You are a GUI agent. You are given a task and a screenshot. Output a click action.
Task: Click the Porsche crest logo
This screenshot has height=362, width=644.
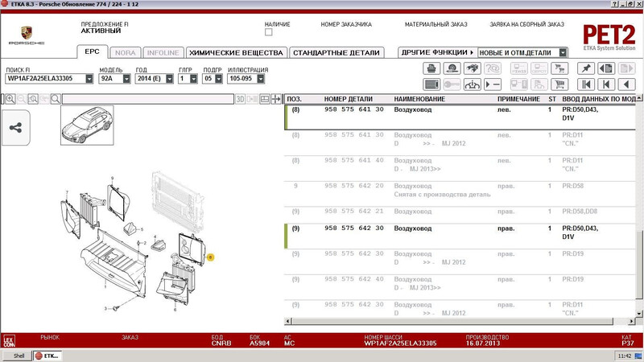[x=27, y=33]
